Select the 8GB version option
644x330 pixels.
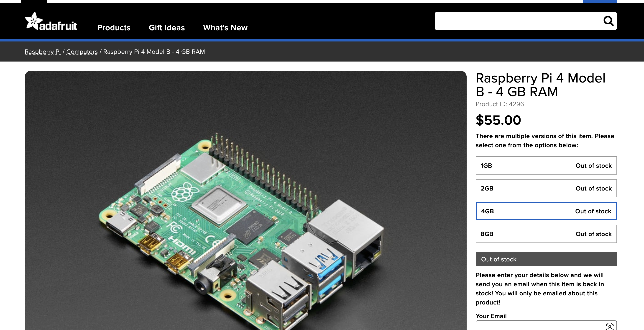(546, 234)
